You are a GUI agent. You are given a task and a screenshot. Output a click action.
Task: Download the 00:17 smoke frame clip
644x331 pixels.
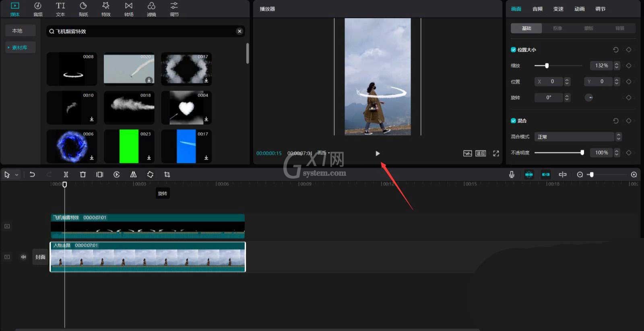(x=206, y=80)
